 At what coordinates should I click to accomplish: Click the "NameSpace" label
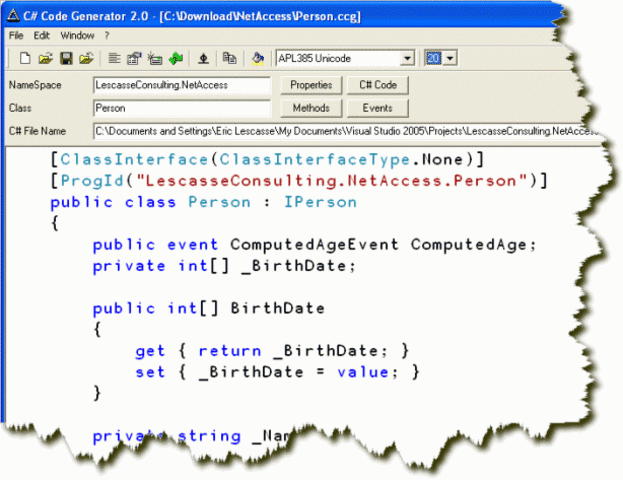(x=35, y=85)
